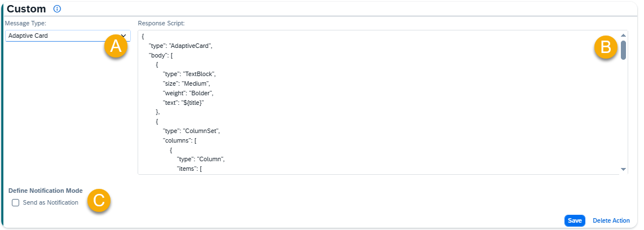The width and height of the screenshot is (644, 230).
Task: Click the scrollbar up arrow in Response Script
Action: pyautogui.click(x=623, y=36)
